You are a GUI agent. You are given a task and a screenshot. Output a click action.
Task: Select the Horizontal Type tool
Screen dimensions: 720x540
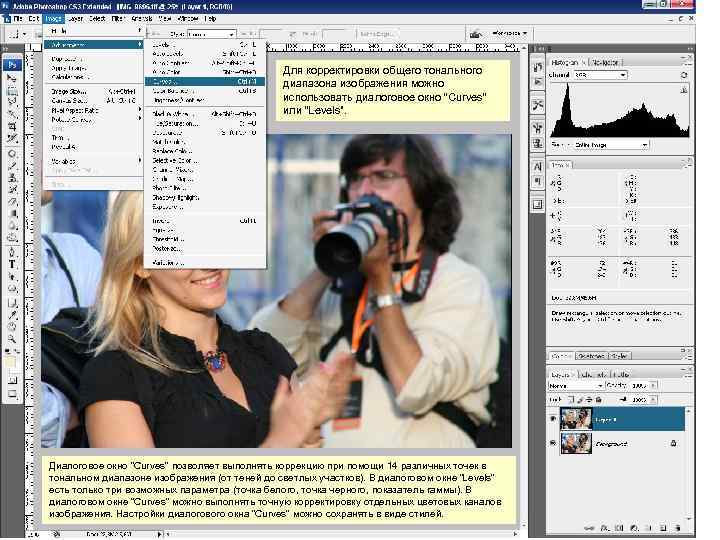click(x=12, y=265)
